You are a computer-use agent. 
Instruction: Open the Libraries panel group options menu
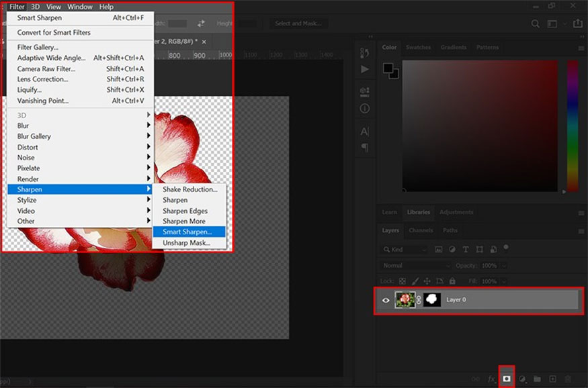click(x=582, y=213)
